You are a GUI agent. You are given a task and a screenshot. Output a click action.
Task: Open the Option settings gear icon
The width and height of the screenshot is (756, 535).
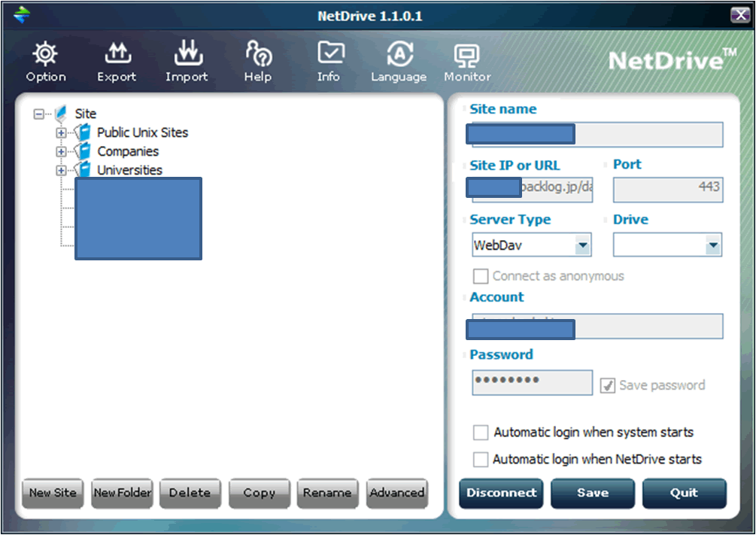(45, 54)
